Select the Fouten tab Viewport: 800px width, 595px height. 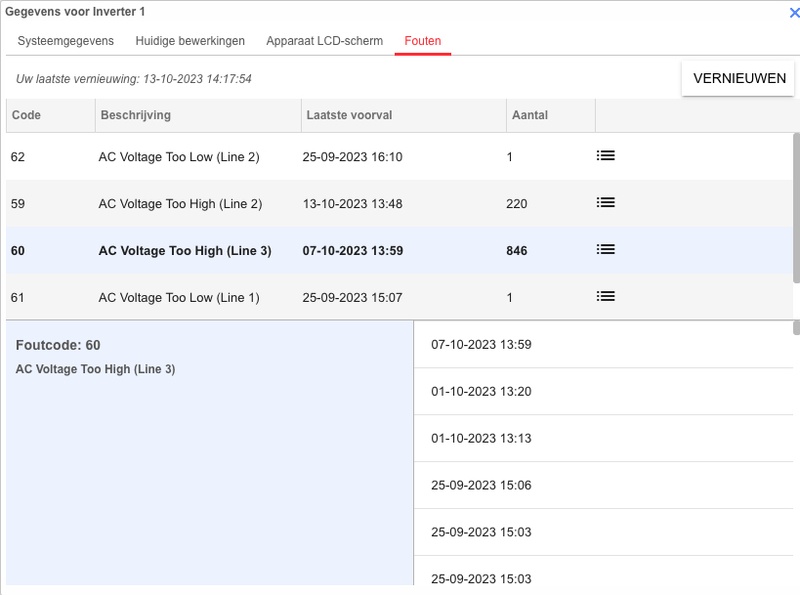click(423, 41)
